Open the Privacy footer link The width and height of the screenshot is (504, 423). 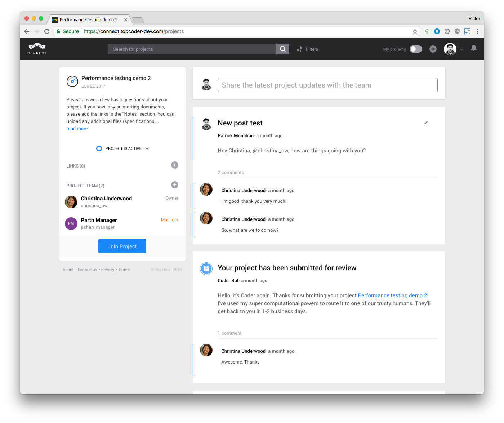(x=108, y=270)
